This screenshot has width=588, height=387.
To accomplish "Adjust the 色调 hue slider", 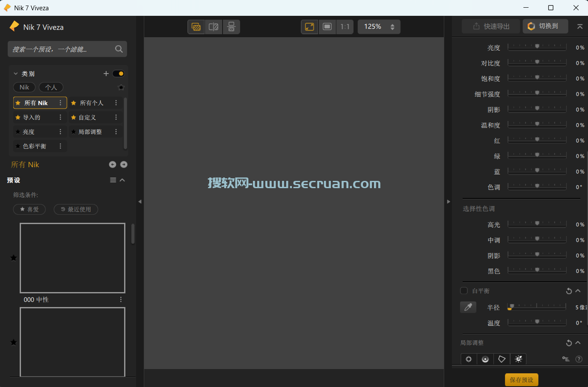I will click(x=537, y=186).
